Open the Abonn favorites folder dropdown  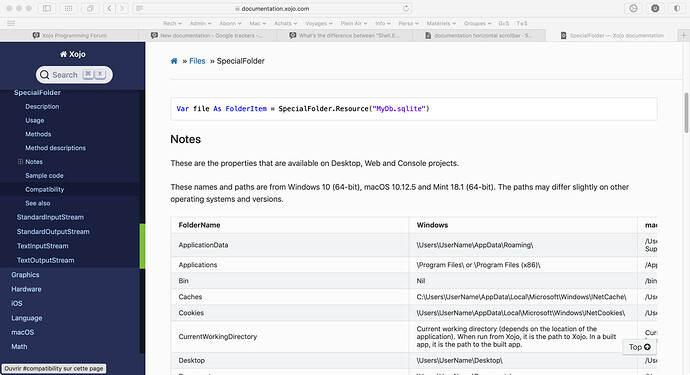click(230, 23)
